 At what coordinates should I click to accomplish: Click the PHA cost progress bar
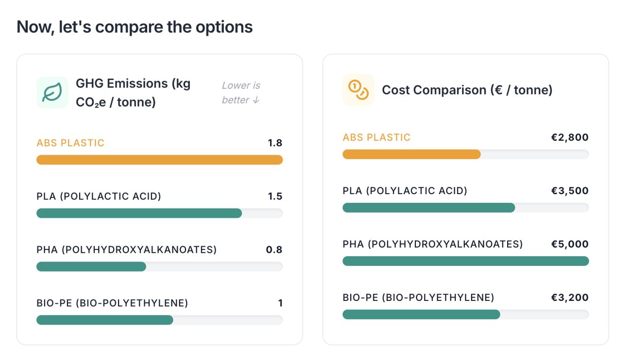click(465, 261)
